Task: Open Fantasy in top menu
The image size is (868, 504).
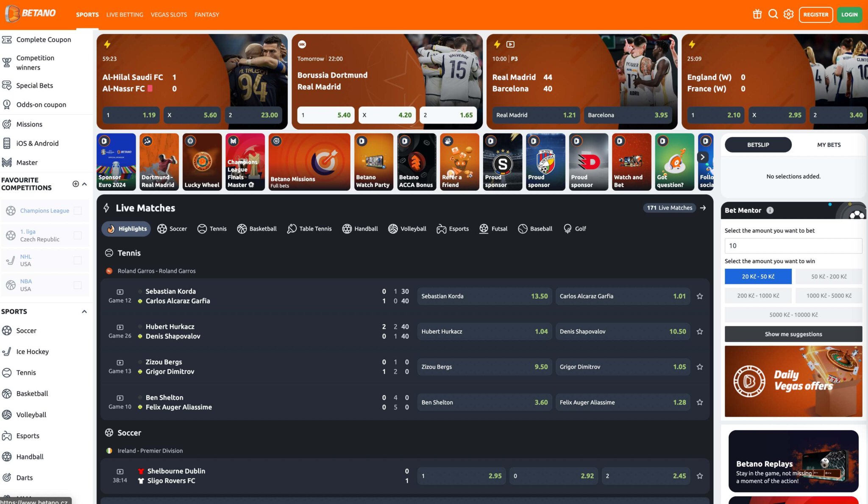Action: pos(207,14)
